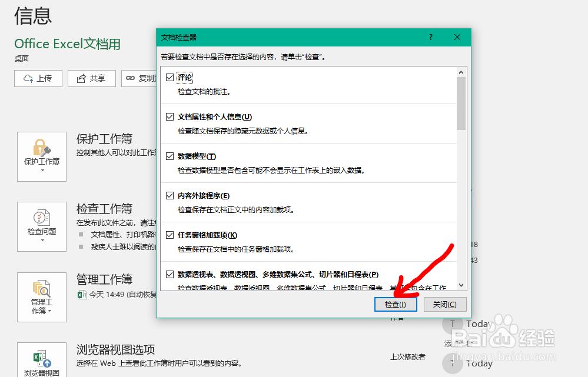
Task: Disable the 任务窗格加载项 checkbox
Action: 169,233
